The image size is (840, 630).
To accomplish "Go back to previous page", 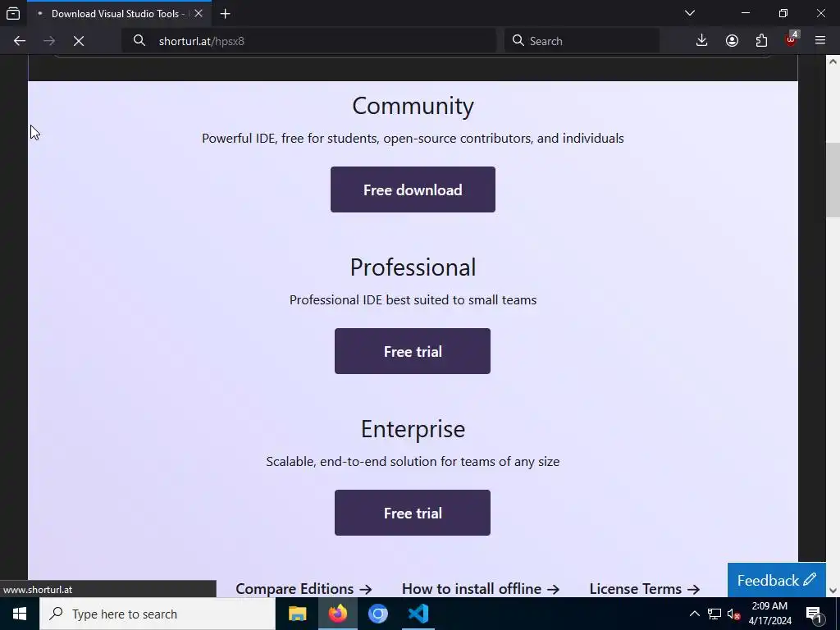I will point(20,41).
